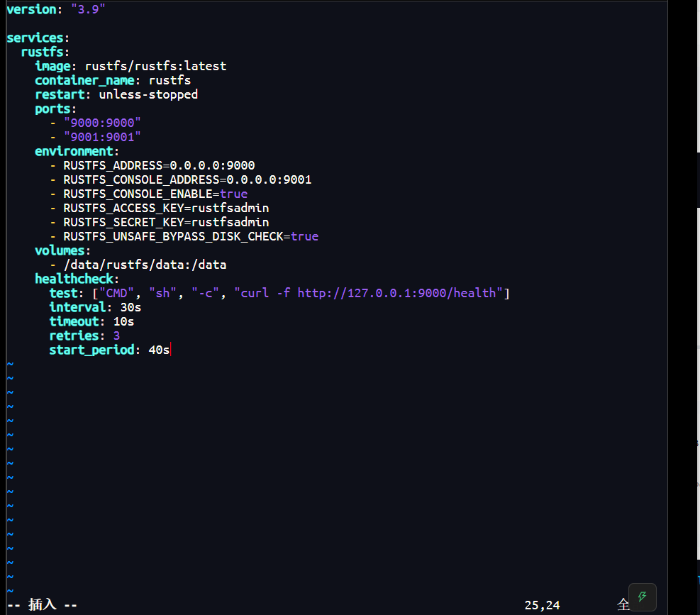This screenshot has width=700, height=615.
Task: Click the timeout 10s value
Action: pyautogui.click(x=123, y=321)
